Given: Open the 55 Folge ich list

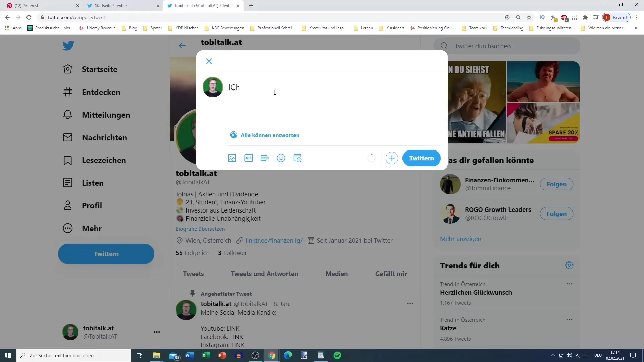Looking at the screenshot, I should click(x=193, y=253).
